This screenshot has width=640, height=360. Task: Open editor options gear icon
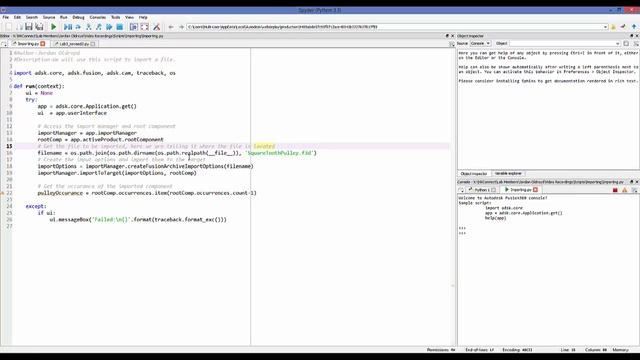click(452, 44)
